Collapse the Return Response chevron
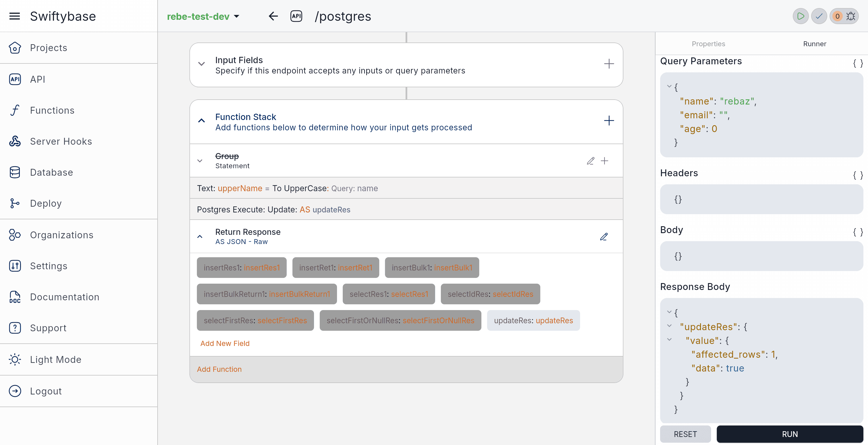The image size is (868, 445). 200,237
